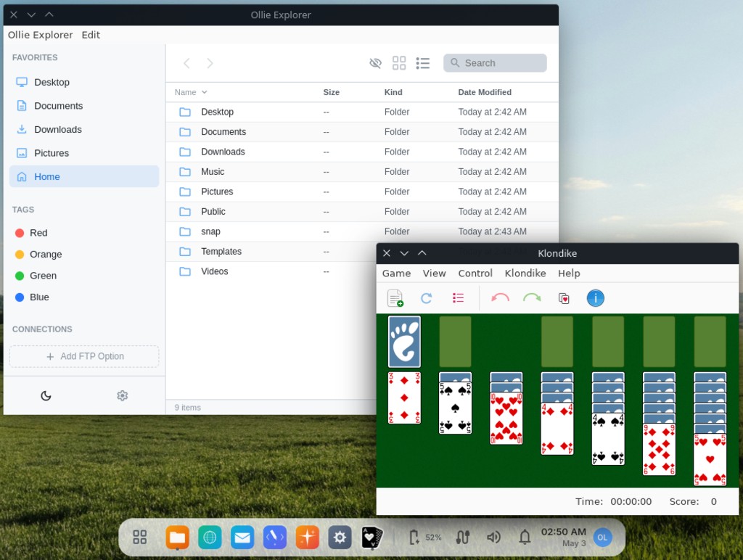Filter by the Orange tag
Image resolution: width=743 pixels, height=560 pixels.
tap(38, 254)
